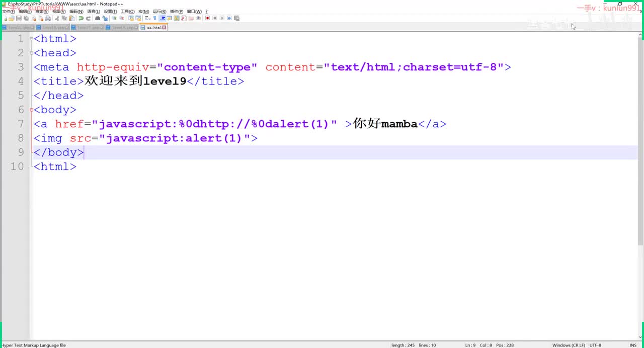Open the ? help menu

(206, 11)
